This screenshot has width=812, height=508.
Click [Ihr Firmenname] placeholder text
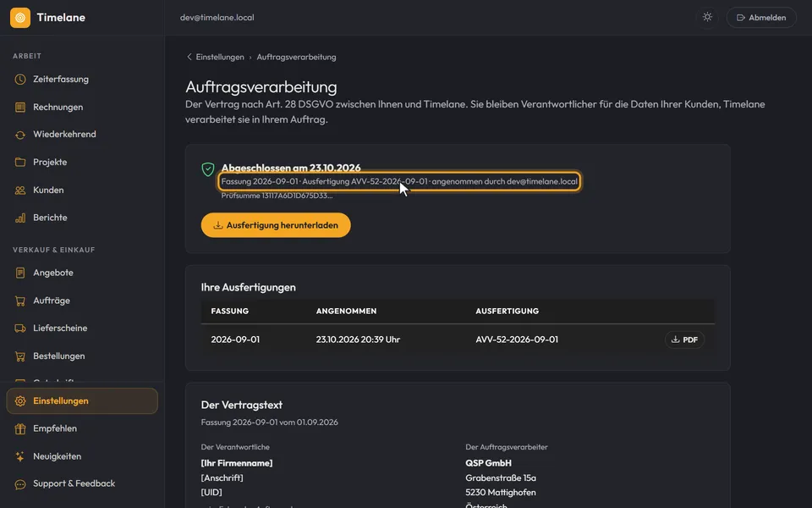(237, 463)
